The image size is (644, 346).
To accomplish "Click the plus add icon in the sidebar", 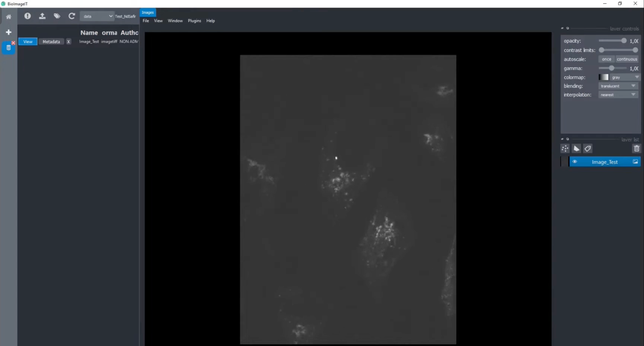I will pyautogui.click(x=8, y=32).
